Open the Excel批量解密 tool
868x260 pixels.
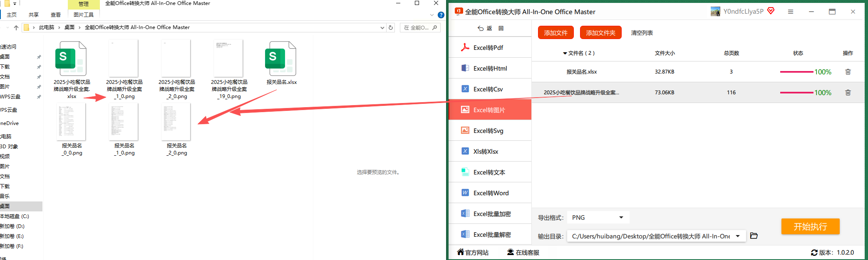[x=490, y=234]
